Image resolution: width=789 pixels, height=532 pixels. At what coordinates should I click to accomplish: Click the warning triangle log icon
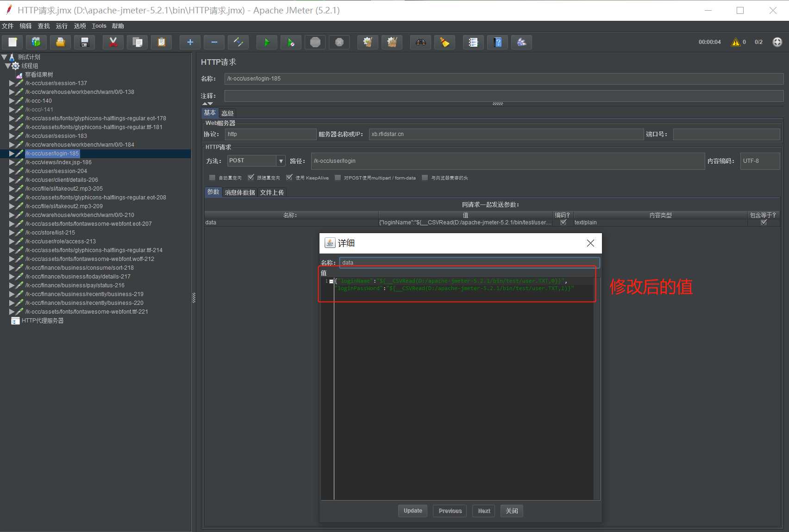[x=735, y=42]
